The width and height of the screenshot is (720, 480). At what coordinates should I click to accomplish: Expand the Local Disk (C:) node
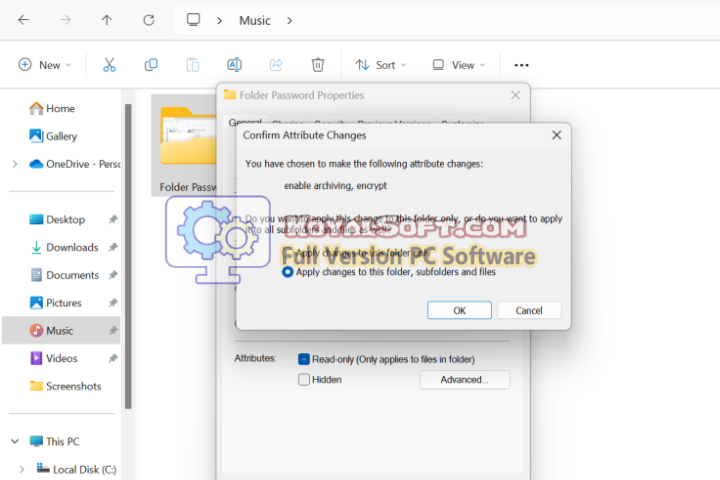tap(21, 469)
